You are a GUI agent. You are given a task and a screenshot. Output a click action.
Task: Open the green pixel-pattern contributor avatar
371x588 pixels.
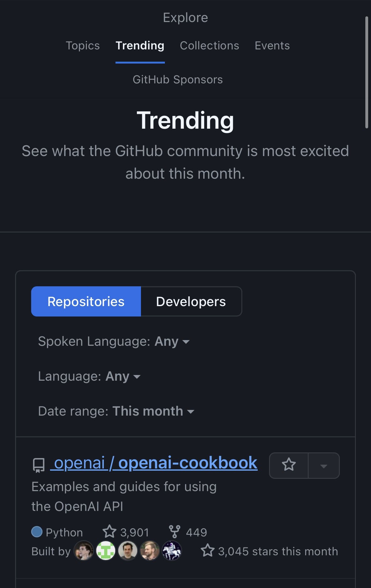[x=106, y=551]
